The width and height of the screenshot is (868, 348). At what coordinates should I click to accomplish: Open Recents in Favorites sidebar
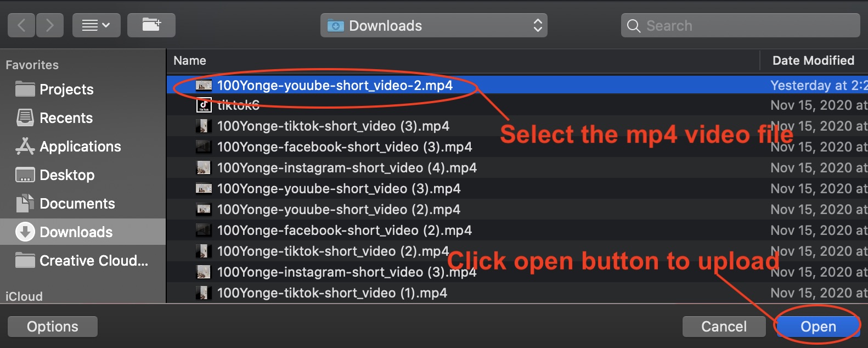point(66,118)
